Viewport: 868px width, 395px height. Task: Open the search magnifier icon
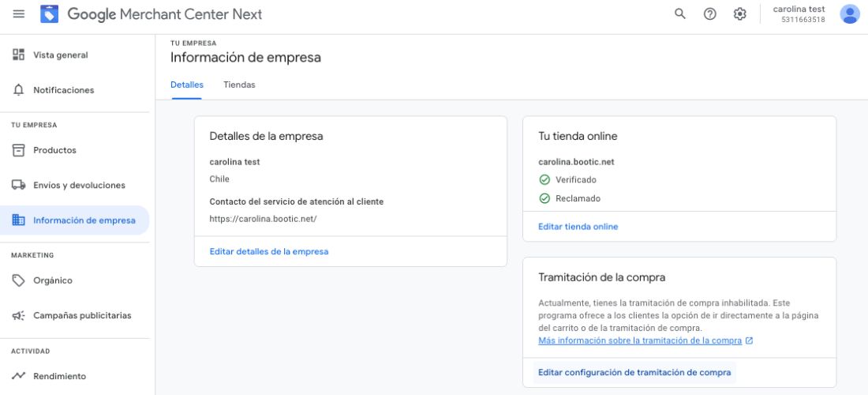680,14
